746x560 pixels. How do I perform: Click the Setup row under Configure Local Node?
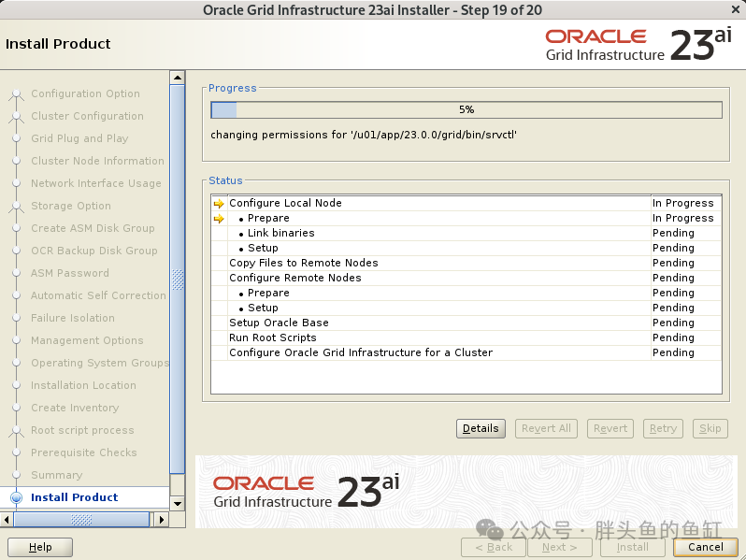(x=466, y=248)
